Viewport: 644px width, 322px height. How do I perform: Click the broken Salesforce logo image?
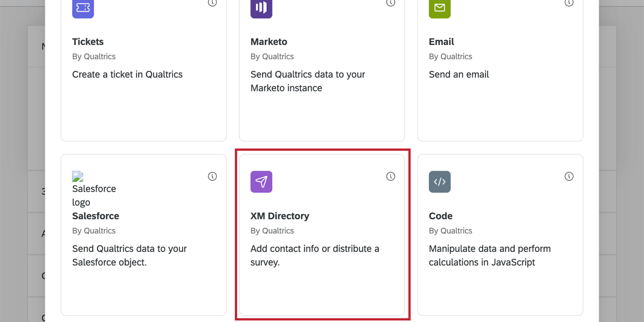click(x=78, y=176)
